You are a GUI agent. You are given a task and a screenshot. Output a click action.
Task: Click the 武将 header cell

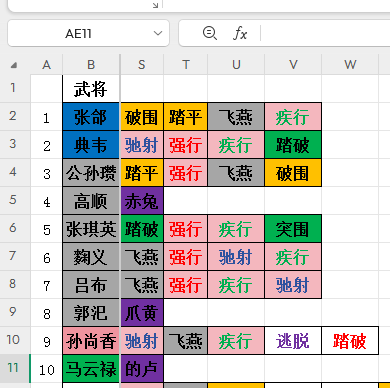click(x=91, y=89)
